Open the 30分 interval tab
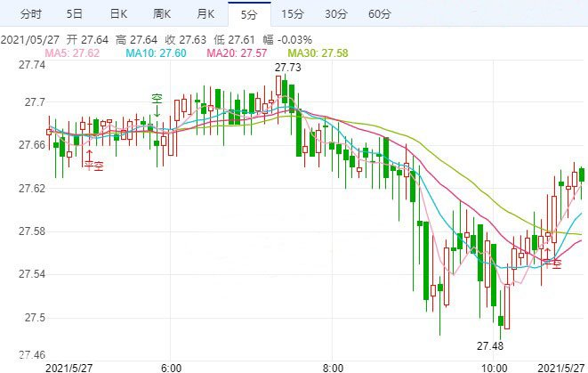Screen dimensions: 588x373 (335, 14)
